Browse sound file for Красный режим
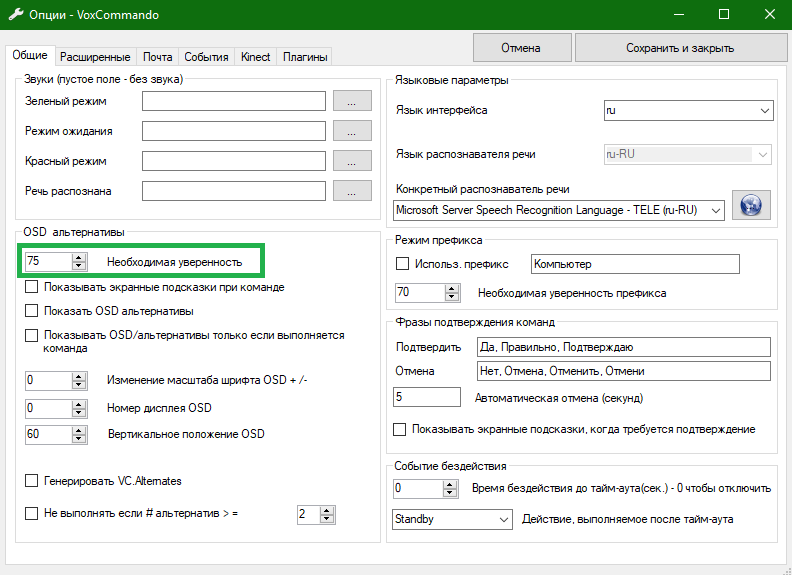This screenshot has width=792, height=575. coord(351,161)
